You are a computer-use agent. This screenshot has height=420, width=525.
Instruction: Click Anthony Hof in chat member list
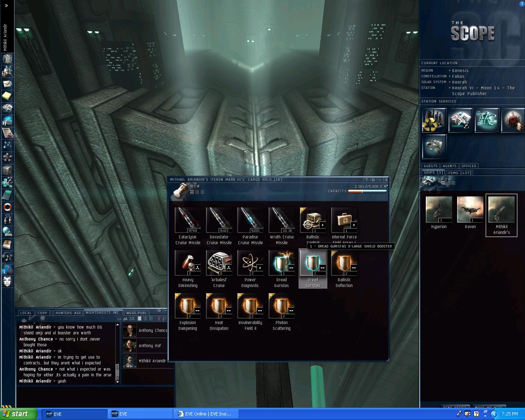(145, 345)
